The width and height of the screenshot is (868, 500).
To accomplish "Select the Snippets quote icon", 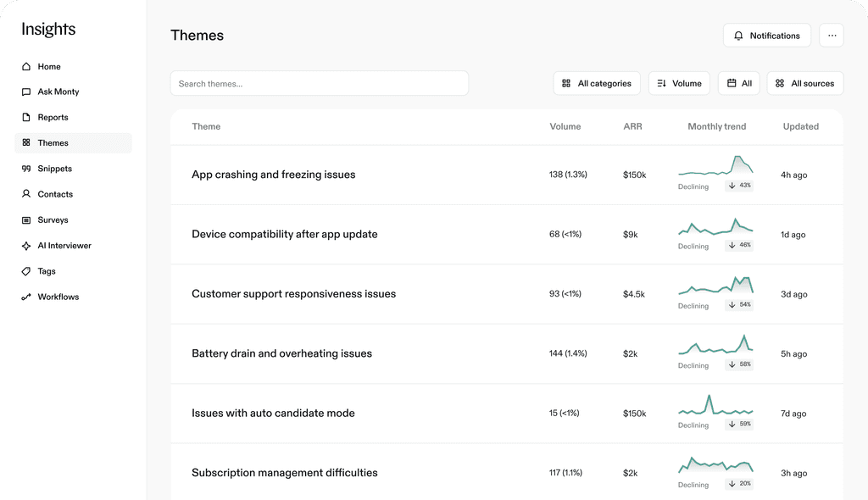I will pyautogui.click(x=26, y=169).
